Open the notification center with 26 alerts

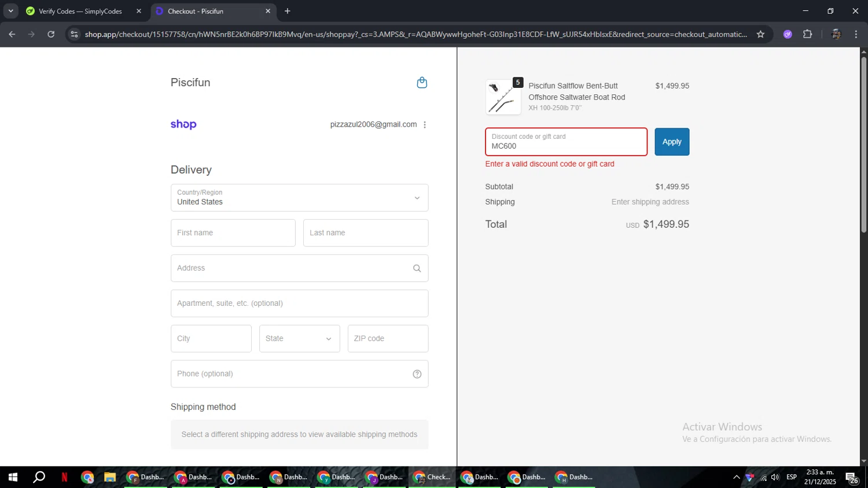(852, 478)
